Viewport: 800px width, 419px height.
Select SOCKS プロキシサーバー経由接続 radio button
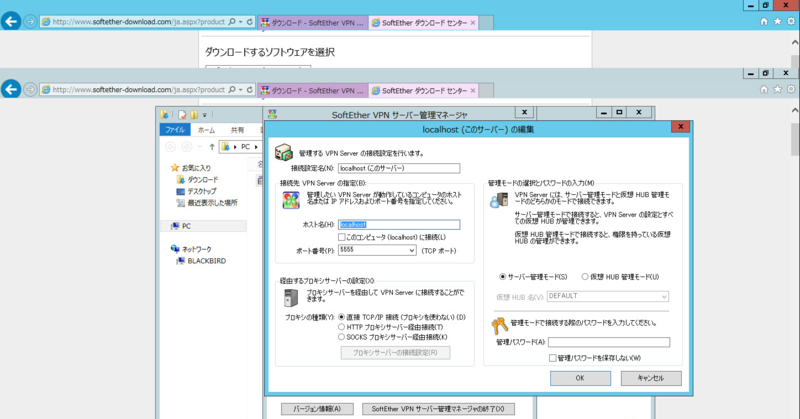(x=341, y=337)
